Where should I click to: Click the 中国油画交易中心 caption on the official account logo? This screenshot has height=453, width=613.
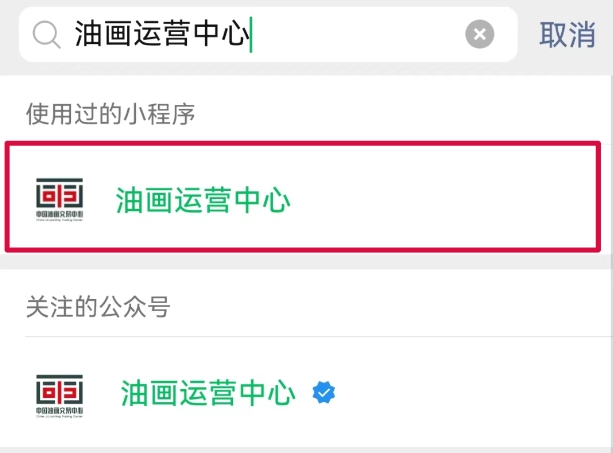coord(59,410)
